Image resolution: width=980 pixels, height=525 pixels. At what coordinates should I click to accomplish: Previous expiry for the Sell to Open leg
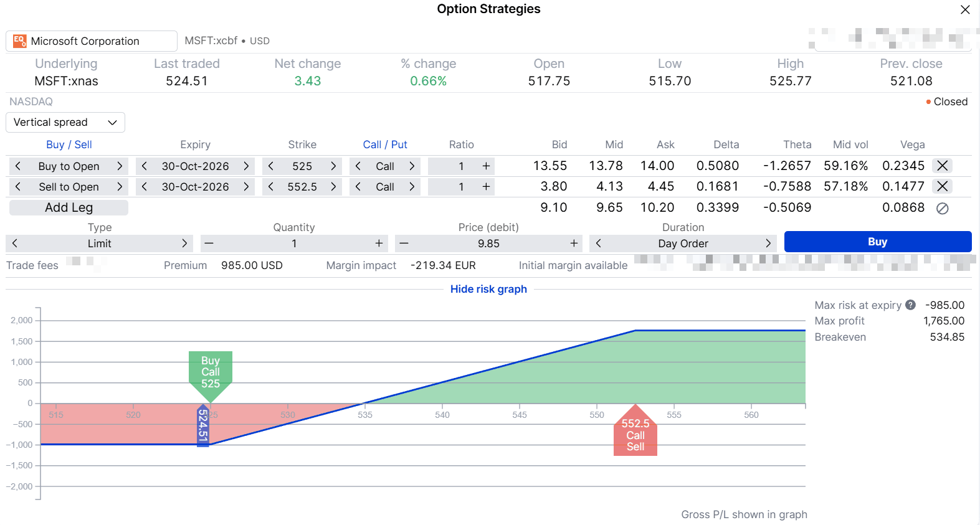145,187
